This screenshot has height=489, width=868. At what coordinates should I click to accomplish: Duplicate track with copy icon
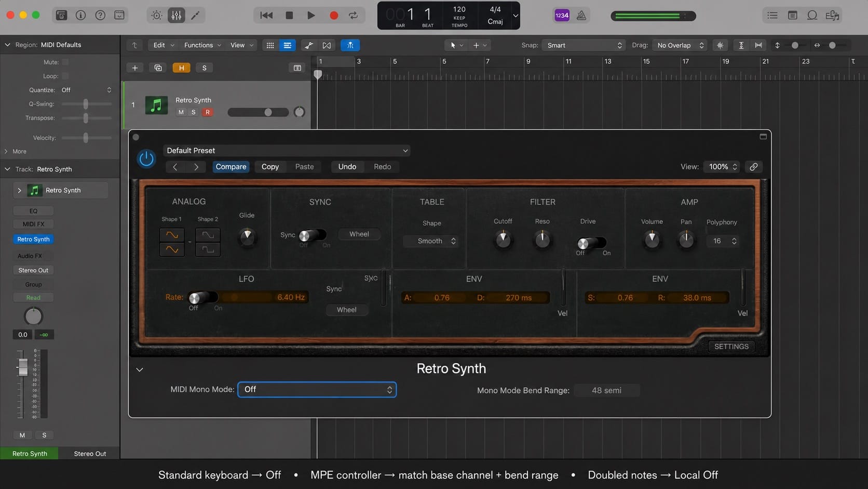158,68
